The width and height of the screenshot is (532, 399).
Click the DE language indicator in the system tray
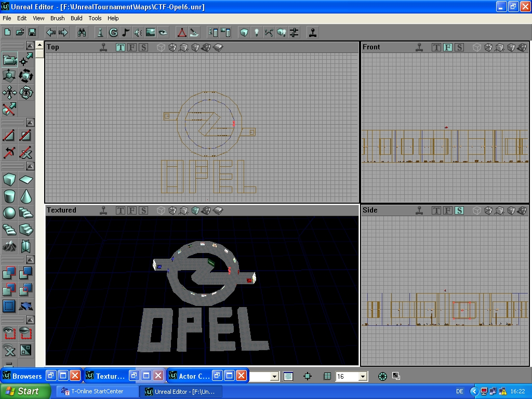pos(460,391)
